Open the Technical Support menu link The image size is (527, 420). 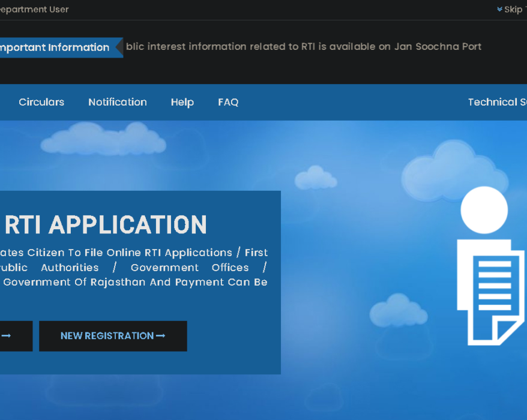click(496, 102)
